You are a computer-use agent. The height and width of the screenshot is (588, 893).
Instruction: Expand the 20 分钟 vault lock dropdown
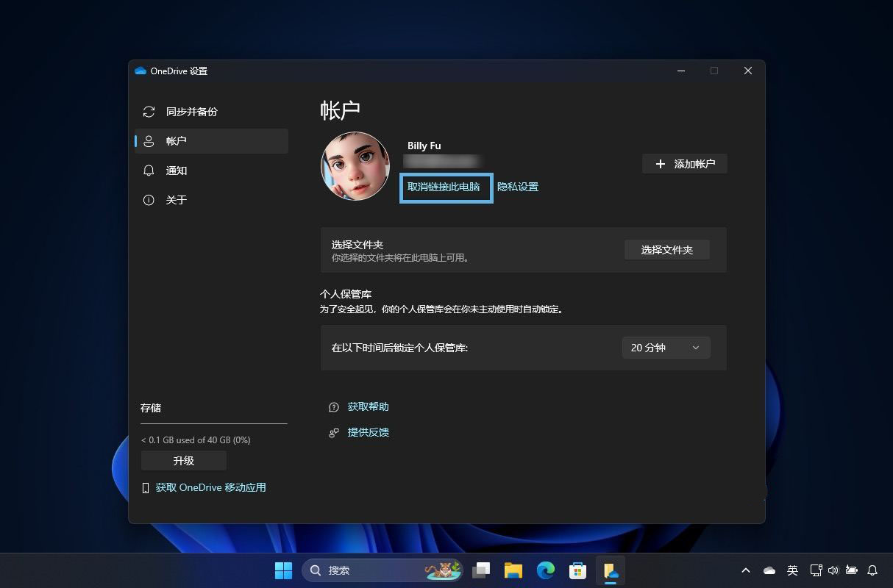[666, 348]
